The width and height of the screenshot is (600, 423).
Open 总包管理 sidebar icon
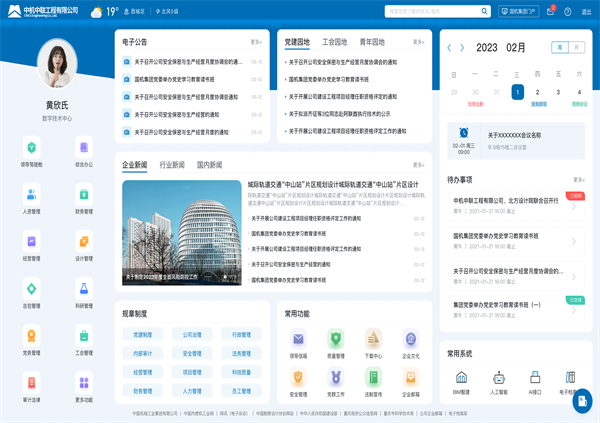[31, 289]
